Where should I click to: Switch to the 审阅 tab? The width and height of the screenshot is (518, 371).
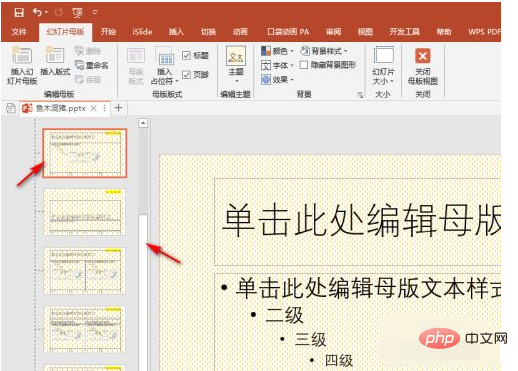point(333,32)
